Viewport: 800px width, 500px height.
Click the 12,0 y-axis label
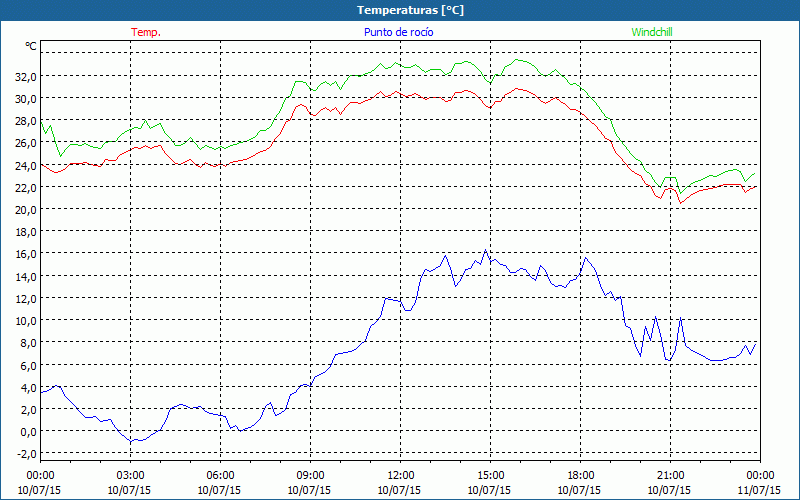pyautogui.click(x=26, y=298)
